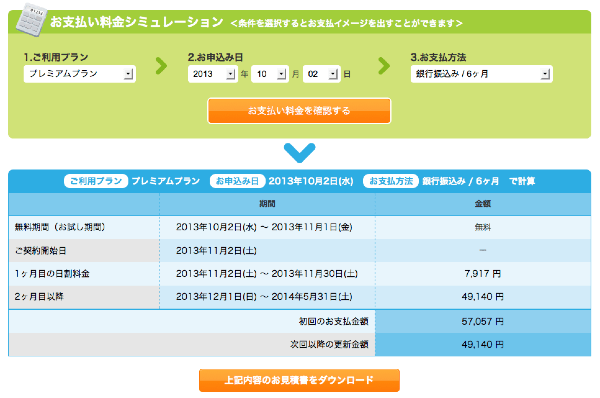Open the お支払方法 dropdown showing 銀行振込み / 6ヶ月
Viewport: 600px width, 398px height.
tap(481, 74)
